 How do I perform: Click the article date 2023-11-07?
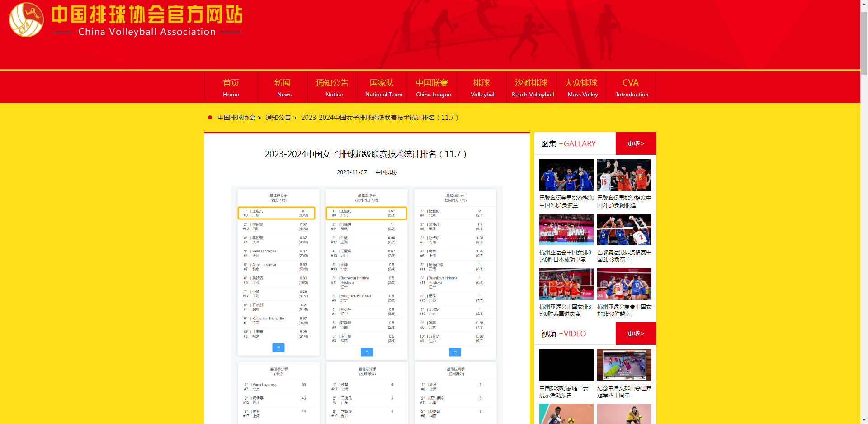[x=352, y=172]
